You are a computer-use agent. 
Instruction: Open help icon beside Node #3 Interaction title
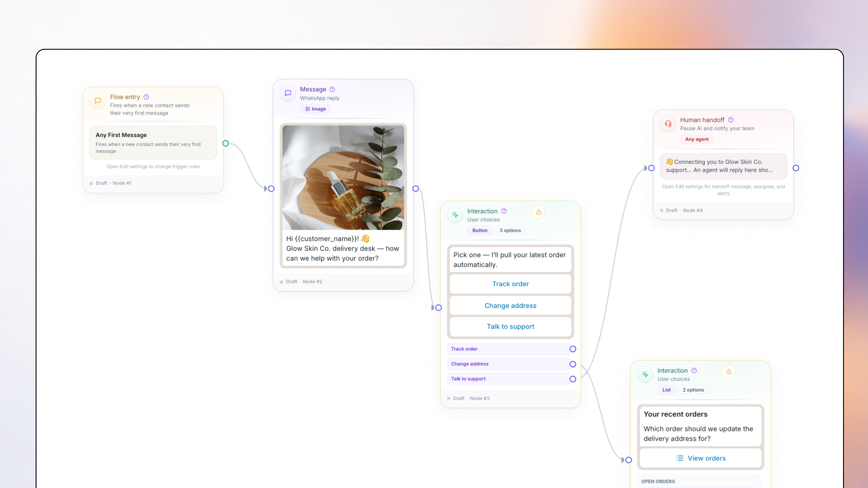pos(504,211)
